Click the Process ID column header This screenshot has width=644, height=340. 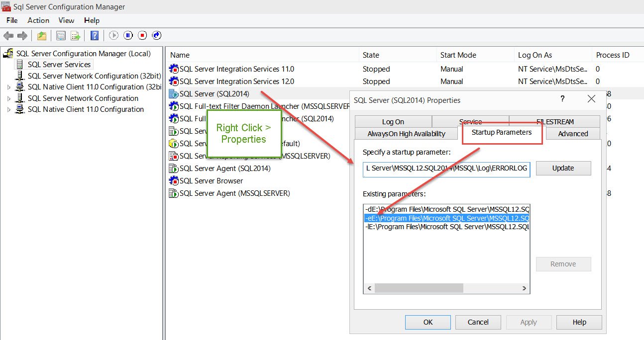pos(618,55)
